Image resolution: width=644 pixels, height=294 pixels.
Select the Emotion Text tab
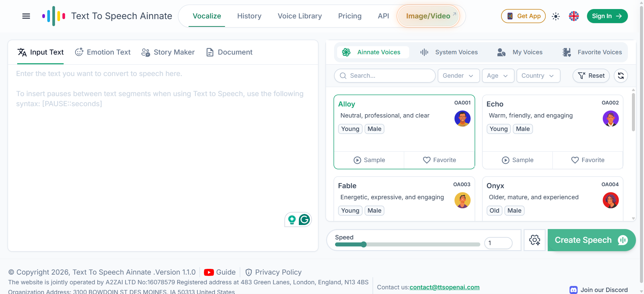[x=103, y=52]
